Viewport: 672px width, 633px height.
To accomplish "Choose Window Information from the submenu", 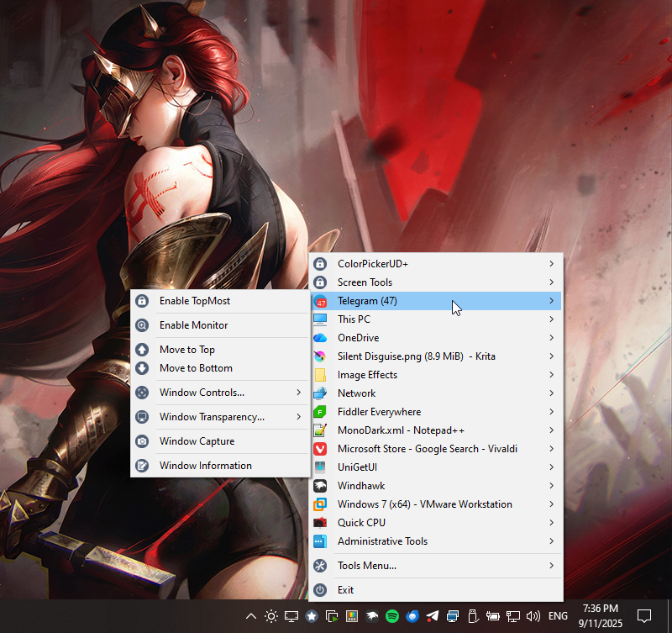I will [205, 466].
